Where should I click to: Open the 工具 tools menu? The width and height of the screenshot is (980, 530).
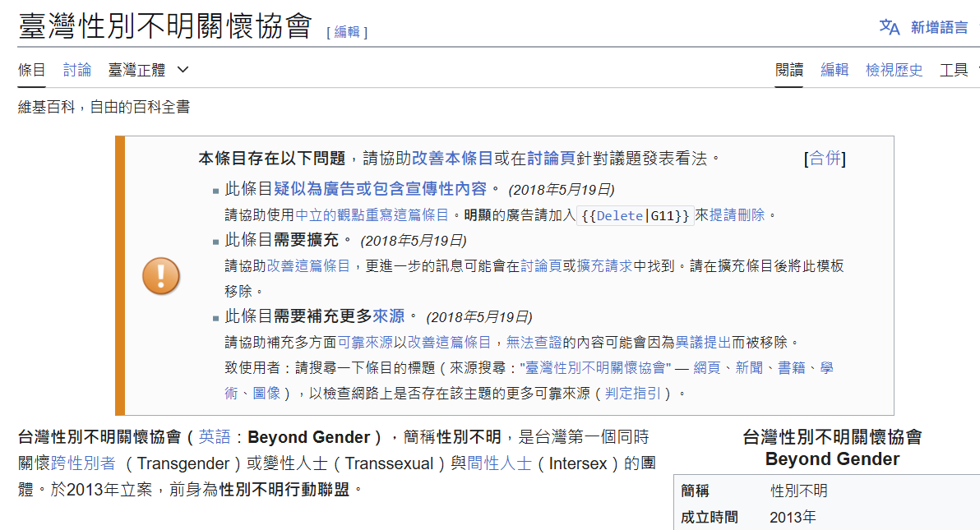click(954, 70)
